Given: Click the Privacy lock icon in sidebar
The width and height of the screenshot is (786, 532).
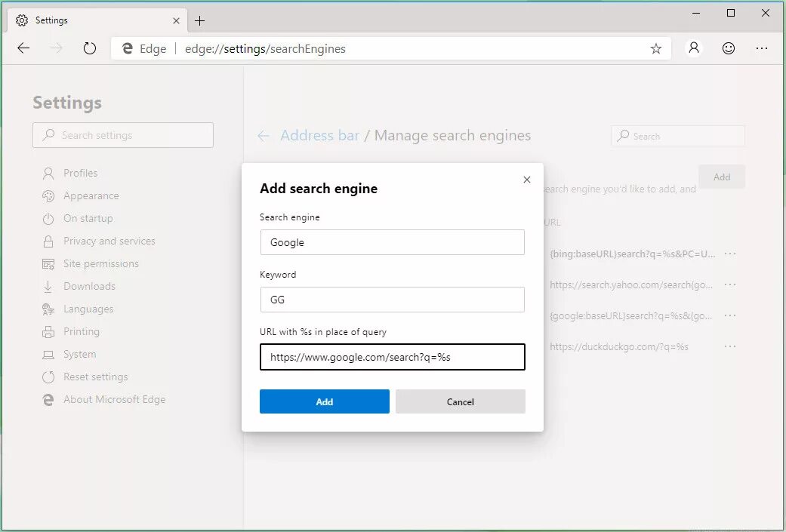Looking at the screenshot, I should coord(48,241).
